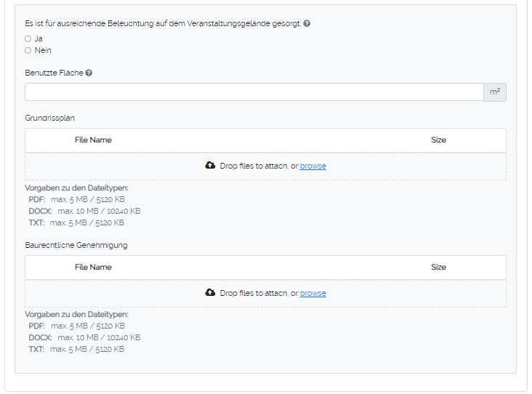532x394 pixels.
Task: Open the help tooltip next to Benutzte Fläche
Action: 89,73
